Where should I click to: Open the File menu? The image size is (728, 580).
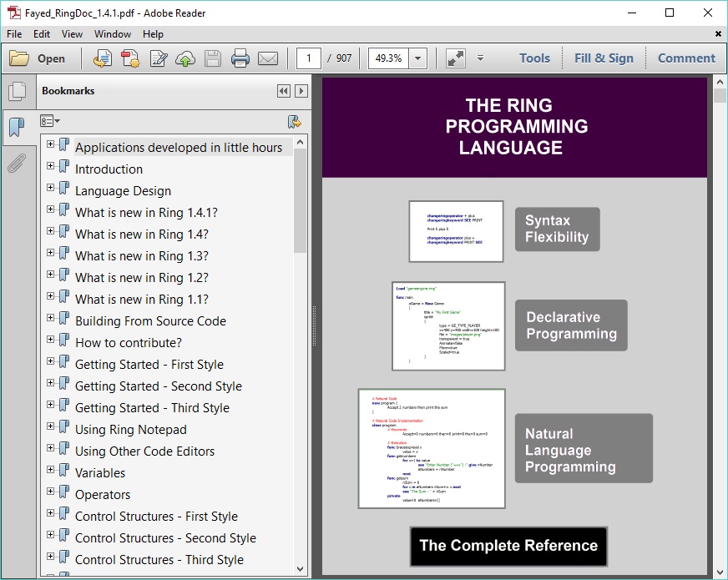pos(14,34)
